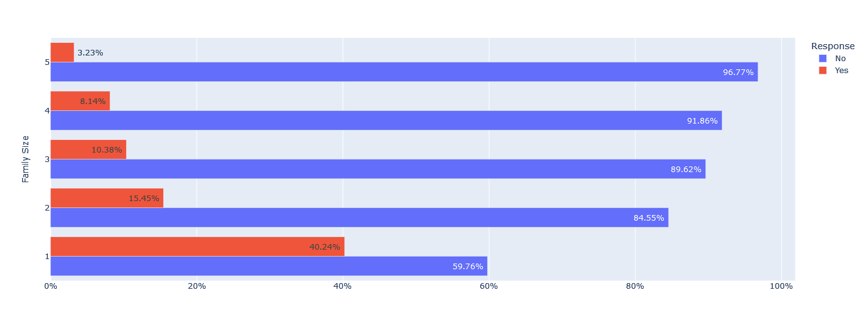Click the 91.86% blue bar
The width and height of the screenshot is (868, 331).
386,120
